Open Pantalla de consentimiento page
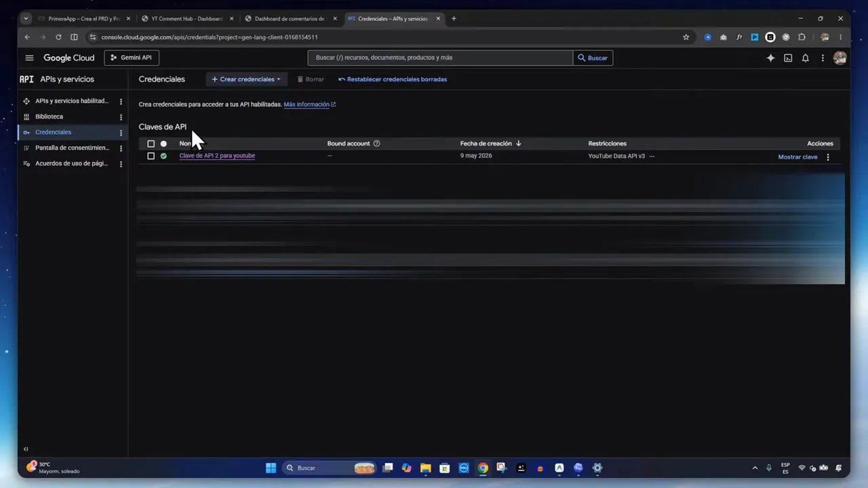 pyautogui.click(x=72, y=148)
